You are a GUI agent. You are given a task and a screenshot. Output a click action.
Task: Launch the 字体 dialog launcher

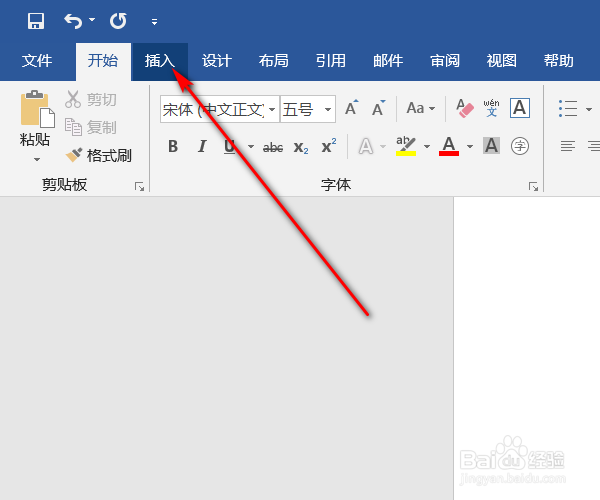[x=533, y=187]
